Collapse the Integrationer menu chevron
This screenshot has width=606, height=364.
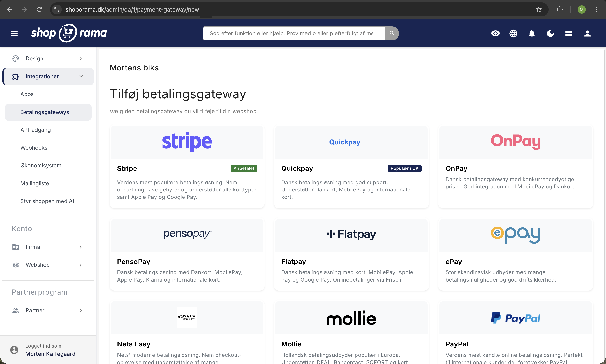(x=81, y=76)
